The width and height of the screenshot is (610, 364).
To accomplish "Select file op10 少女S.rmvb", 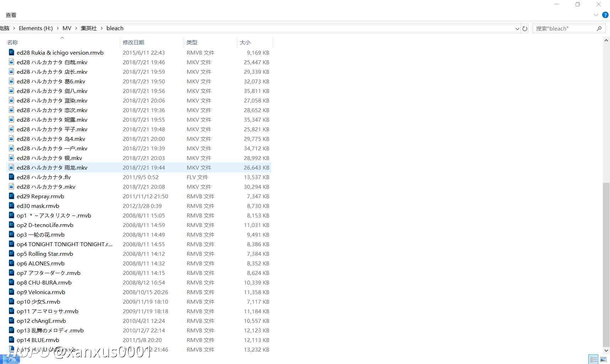I will [38, 302].
